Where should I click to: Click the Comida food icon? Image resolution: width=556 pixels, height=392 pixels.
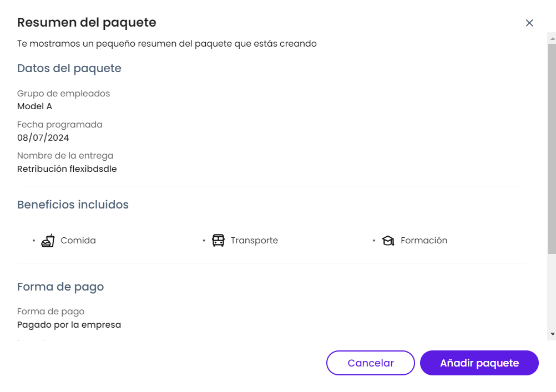tap(48, 241)
